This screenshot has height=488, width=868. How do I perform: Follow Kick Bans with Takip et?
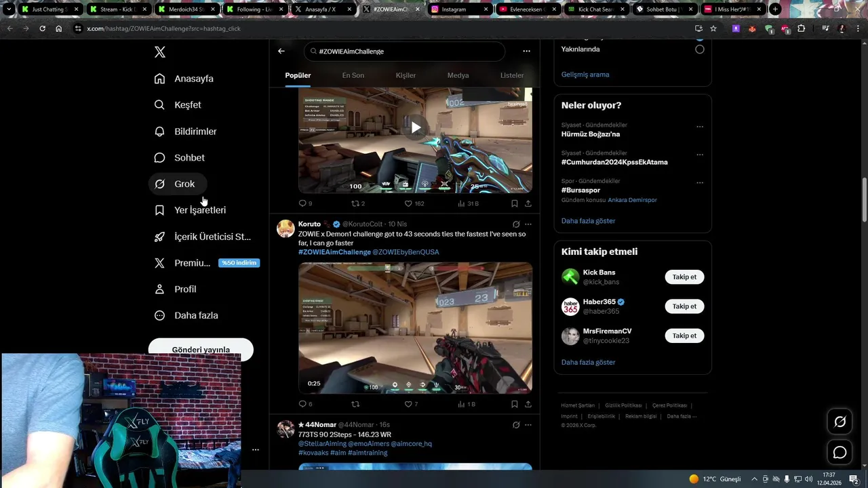(x=684, y=277)
